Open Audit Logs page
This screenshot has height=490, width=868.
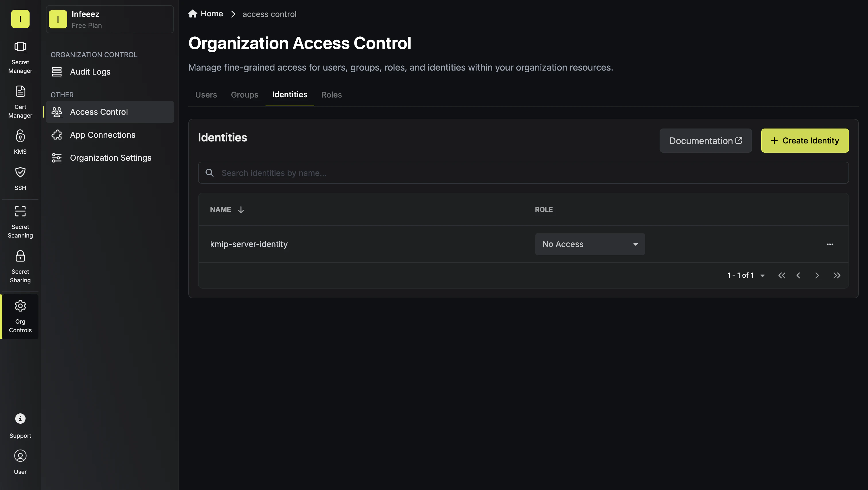(110, 72)
